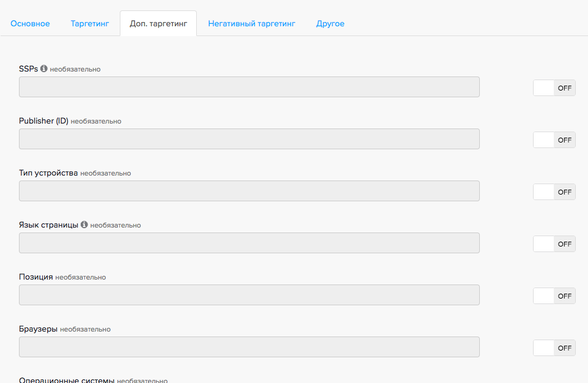The height and width of the screenshot is (383, 588).
Task: Focus the Позиция input field
Action: tap(249, 295)
